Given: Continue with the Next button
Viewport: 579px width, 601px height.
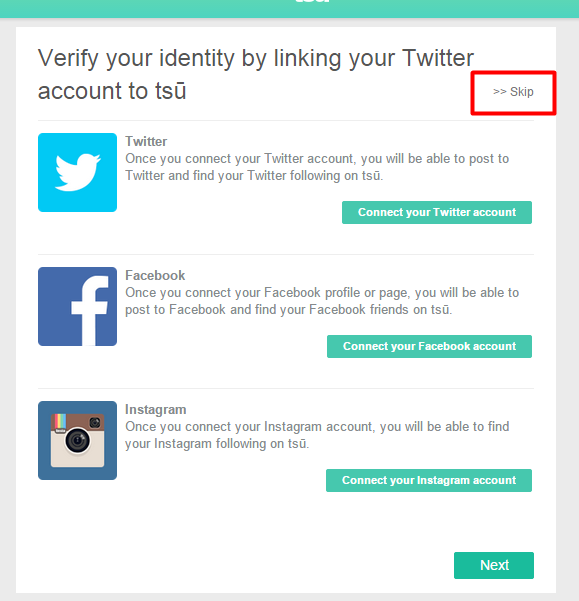Looking at the screenshot, I should tap(494, 565).
